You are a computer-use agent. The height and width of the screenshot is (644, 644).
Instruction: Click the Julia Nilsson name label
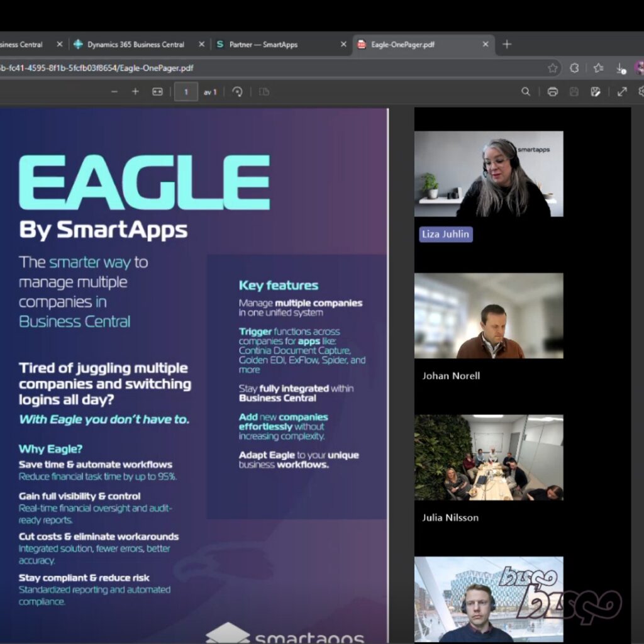pyautogui.click(x=450, y=518)
